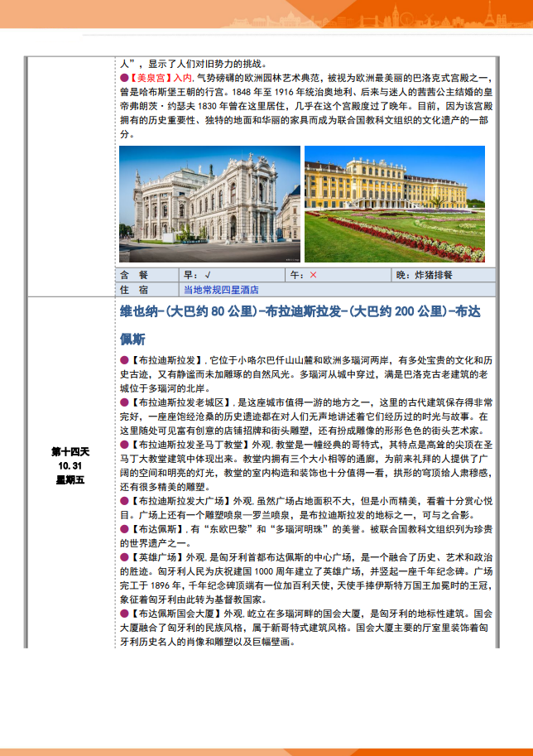533x756 pixels.
Task: Click the red 【美泉宫】入内 label
Action: click(x=161, y=78)
